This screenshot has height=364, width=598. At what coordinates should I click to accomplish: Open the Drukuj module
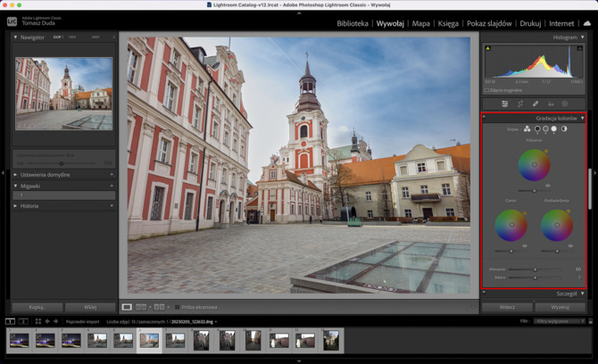pos(530,23)
